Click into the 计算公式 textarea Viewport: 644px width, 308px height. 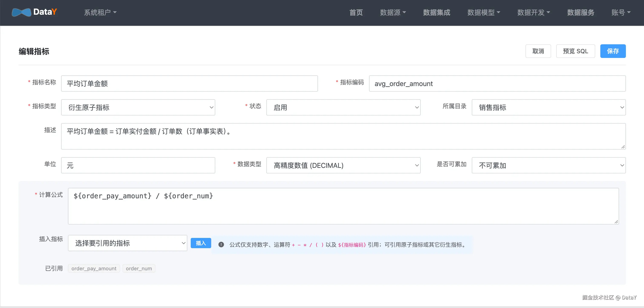point(343,206)
